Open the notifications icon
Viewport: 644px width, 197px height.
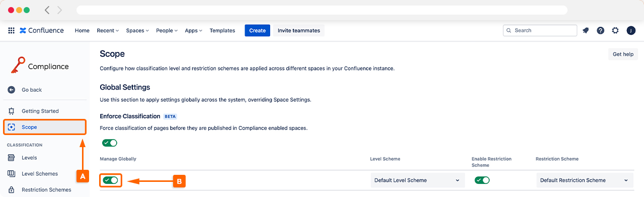pos(586,30)
